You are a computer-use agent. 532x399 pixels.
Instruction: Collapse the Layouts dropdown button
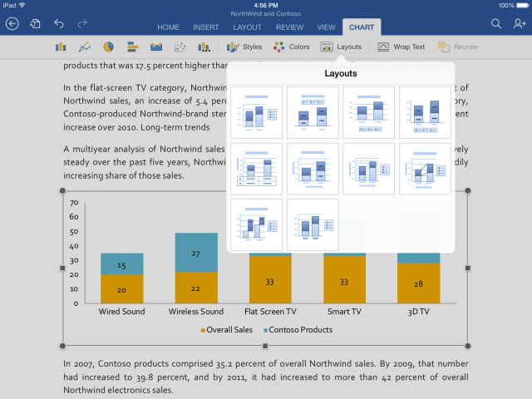[x=341, y=47]
